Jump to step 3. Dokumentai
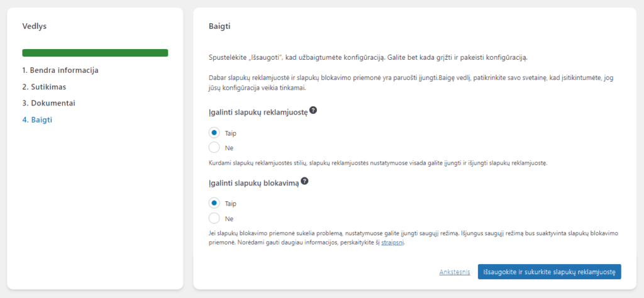644x298 pixels. (x=48, y=103)
